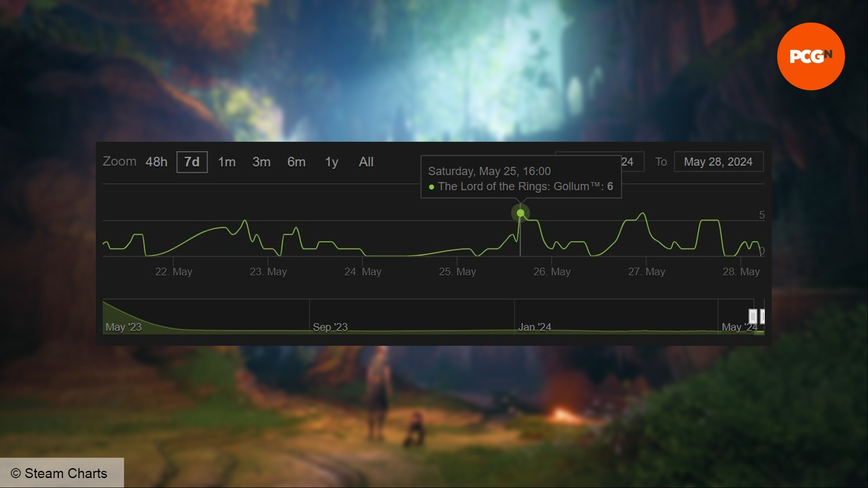
Task: Click the 'Zoom' label
Action: coord(119,161)
